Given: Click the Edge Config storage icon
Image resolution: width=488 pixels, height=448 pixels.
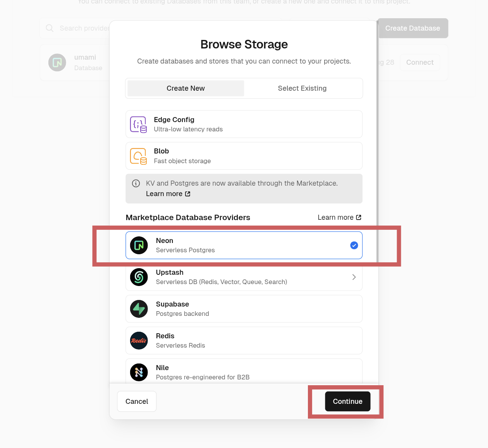Looking at the screenshot, I should [138, 124].
